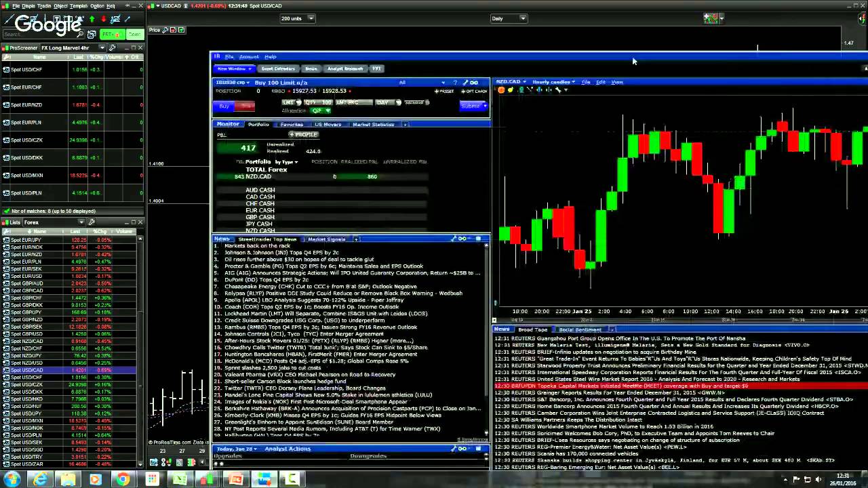Click the search magnifier icon

(80, 34)
